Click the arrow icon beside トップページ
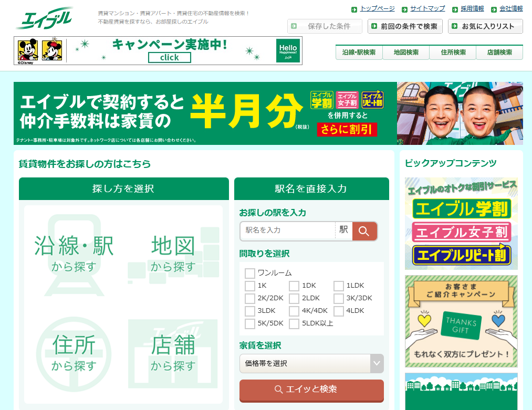The width and height of the screenshot is (532, 410). 354,9
